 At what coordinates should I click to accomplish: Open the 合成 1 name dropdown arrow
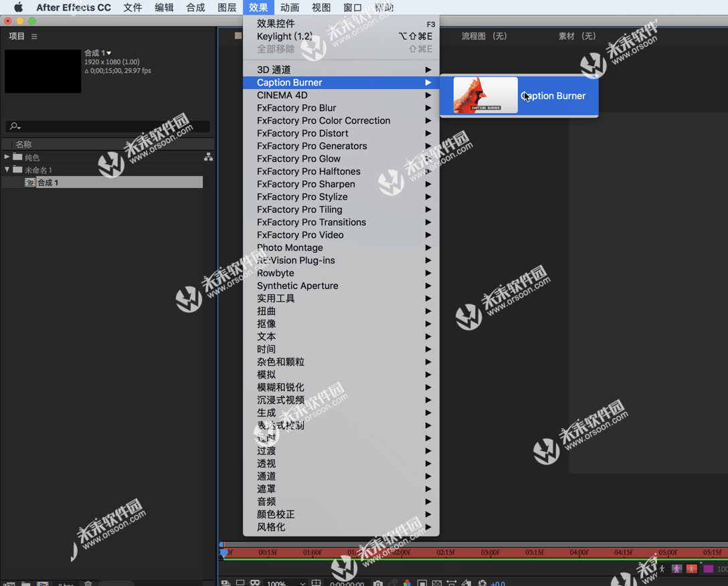point(109,53)
